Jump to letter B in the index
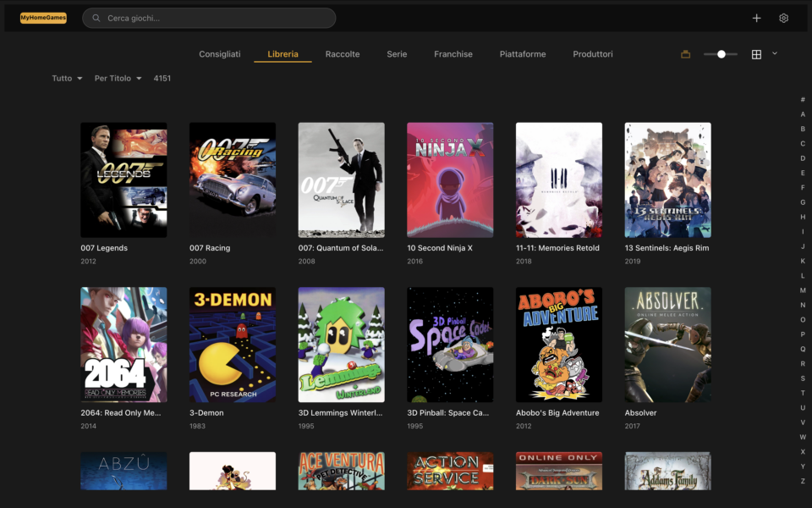 point(803,129)
